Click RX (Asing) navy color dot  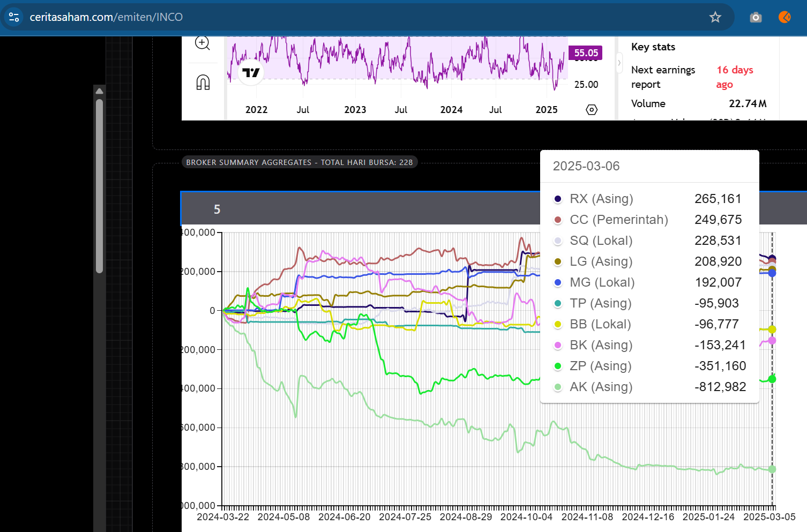pyautogui.click(x=558, y=199)
